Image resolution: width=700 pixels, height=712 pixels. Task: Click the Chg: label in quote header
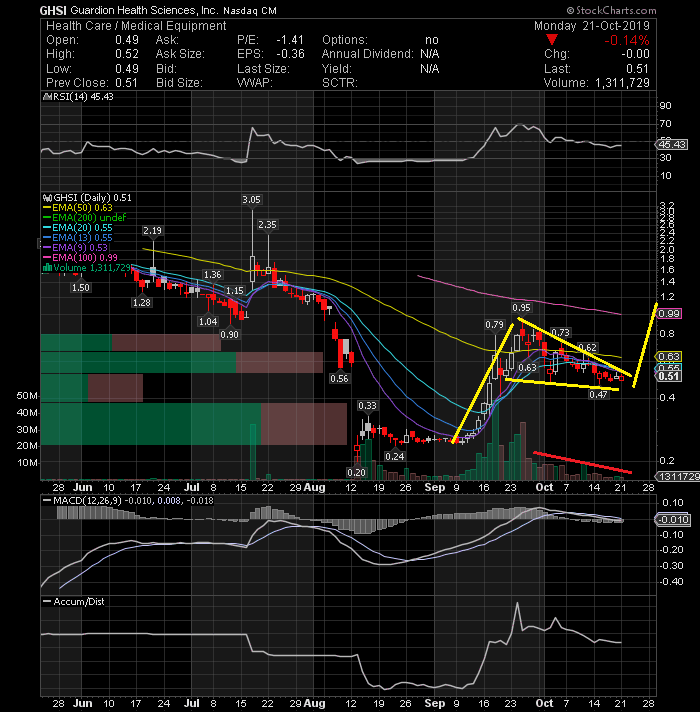557,54
